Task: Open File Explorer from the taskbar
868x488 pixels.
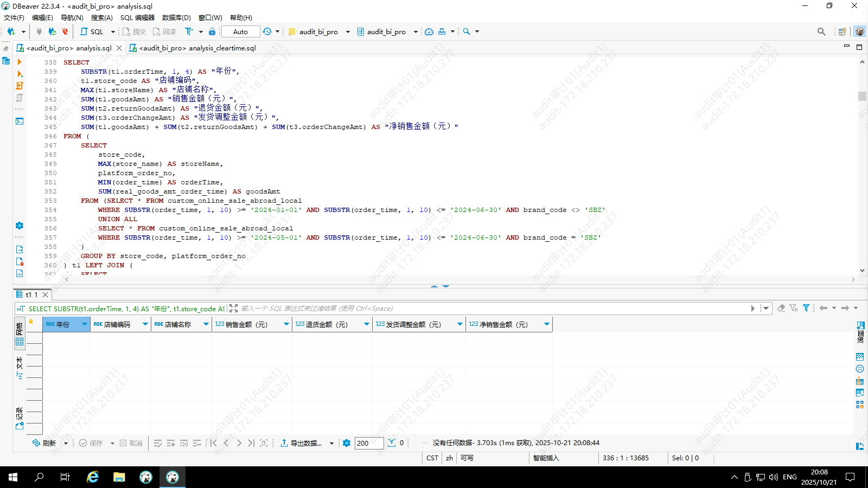Action: coord(119,477)
